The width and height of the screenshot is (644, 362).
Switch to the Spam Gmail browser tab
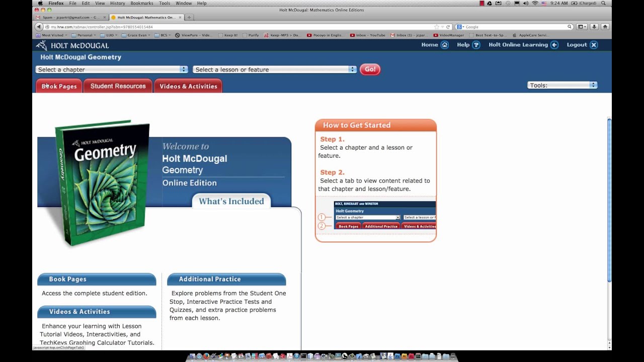coord(70,17)
